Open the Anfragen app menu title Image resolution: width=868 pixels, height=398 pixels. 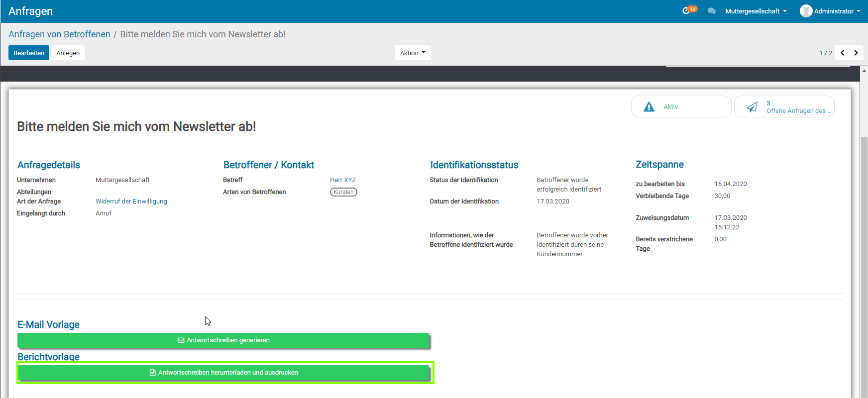30,11
